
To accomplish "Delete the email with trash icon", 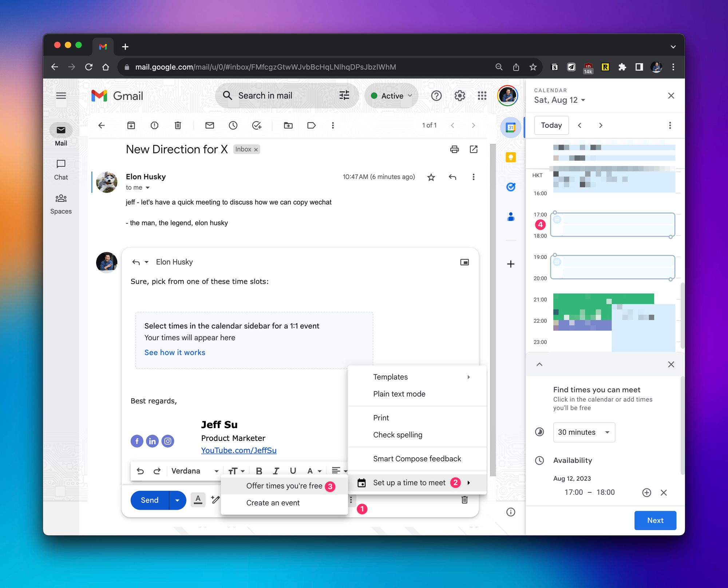I will tap(178, 125).
